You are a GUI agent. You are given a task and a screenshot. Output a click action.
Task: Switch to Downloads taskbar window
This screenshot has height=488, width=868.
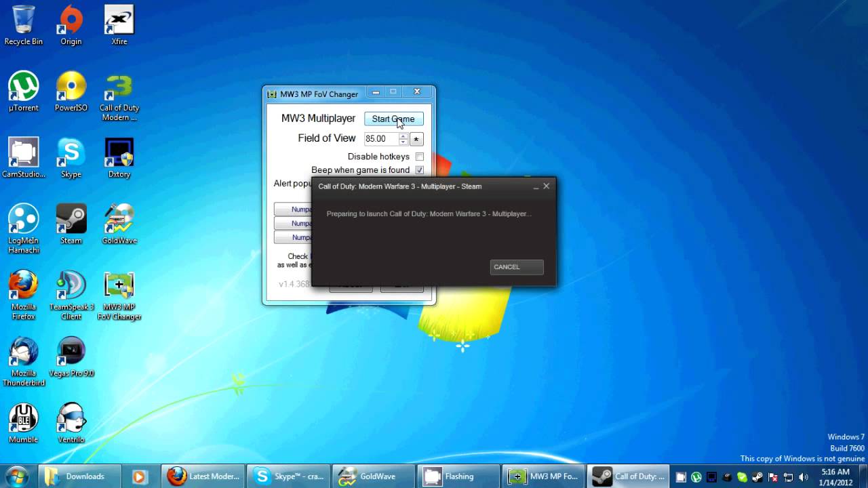(80, 476)
